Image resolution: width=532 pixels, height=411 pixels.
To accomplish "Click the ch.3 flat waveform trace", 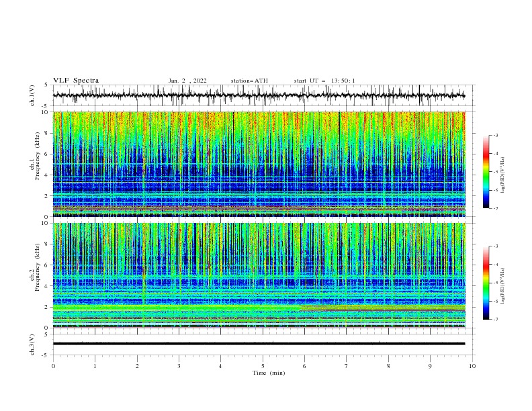I will pos(259,344).
